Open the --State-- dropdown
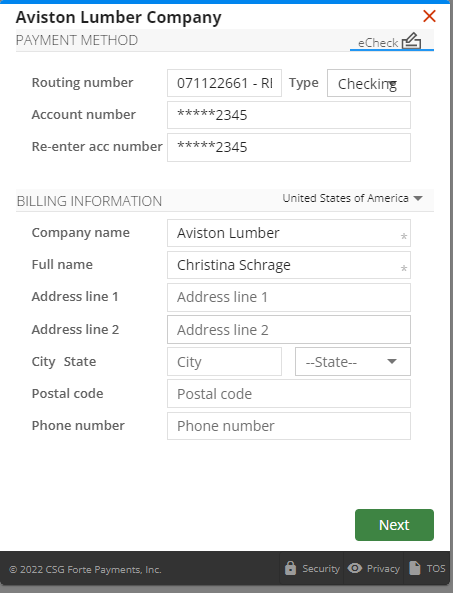 click(x=352, y=362)
